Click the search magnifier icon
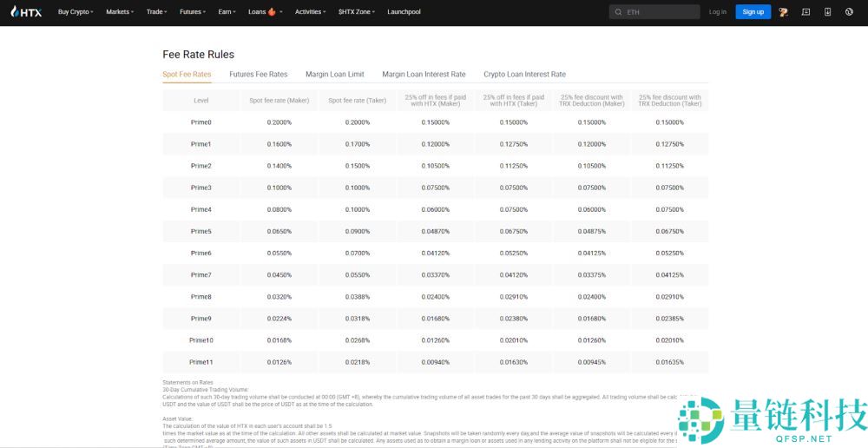868x448 pixels. [x=618, y=12]
